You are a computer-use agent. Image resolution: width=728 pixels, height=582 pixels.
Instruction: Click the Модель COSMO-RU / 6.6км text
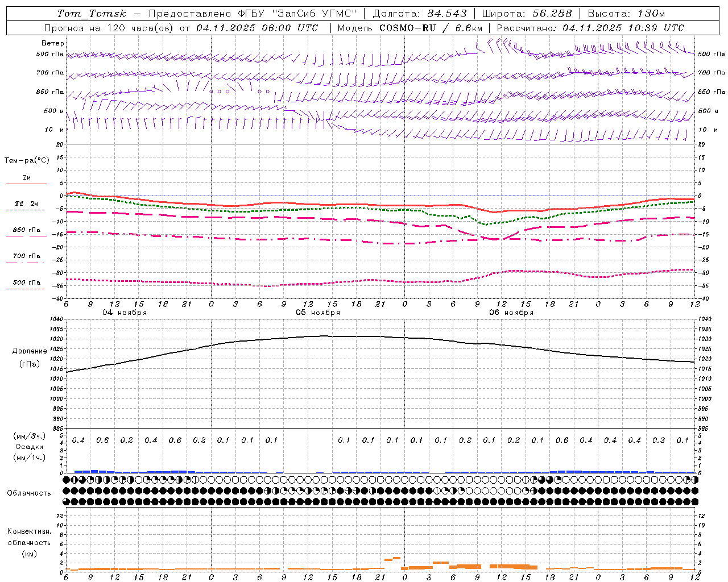(410, 28)
